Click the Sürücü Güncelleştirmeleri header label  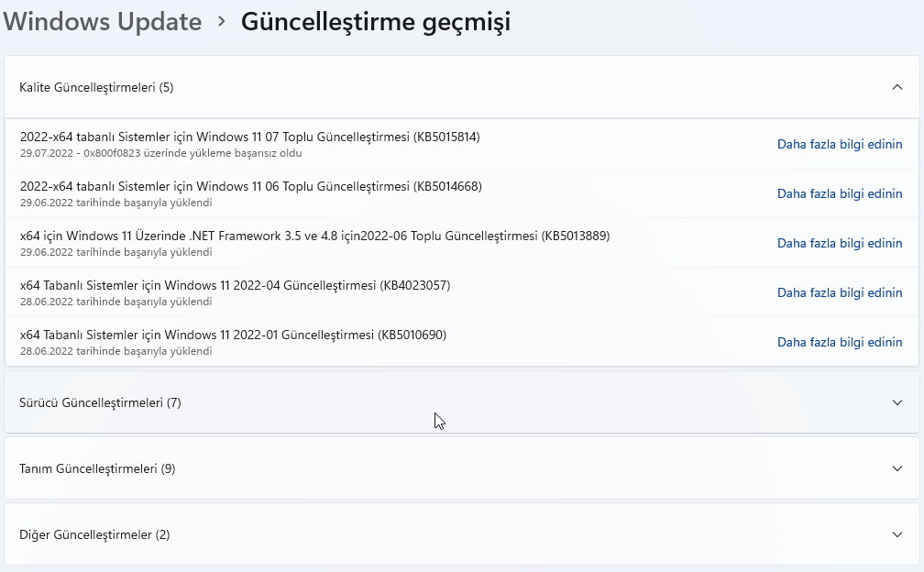click(99, 402)
